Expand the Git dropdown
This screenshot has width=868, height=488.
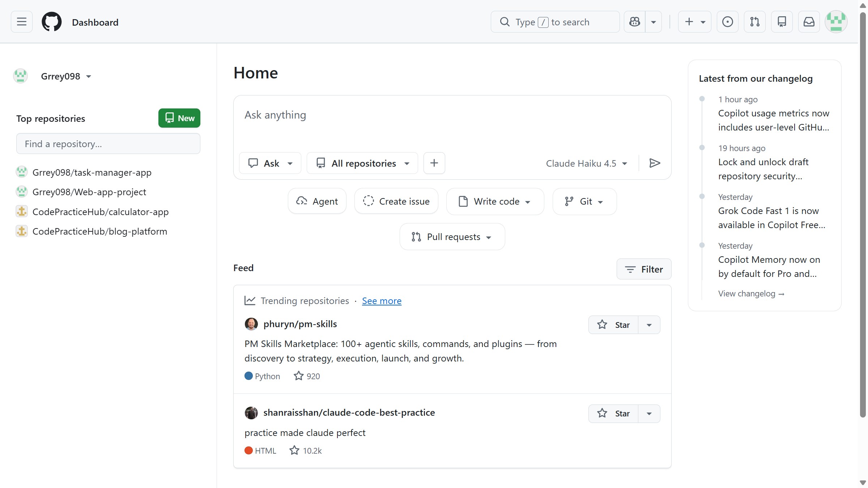[x=585, y=201]
